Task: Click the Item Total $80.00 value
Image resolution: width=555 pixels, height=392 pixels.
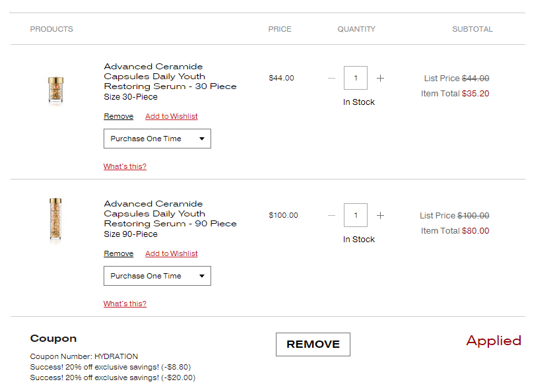Action: pyautogui.click(x=475, y=231)
